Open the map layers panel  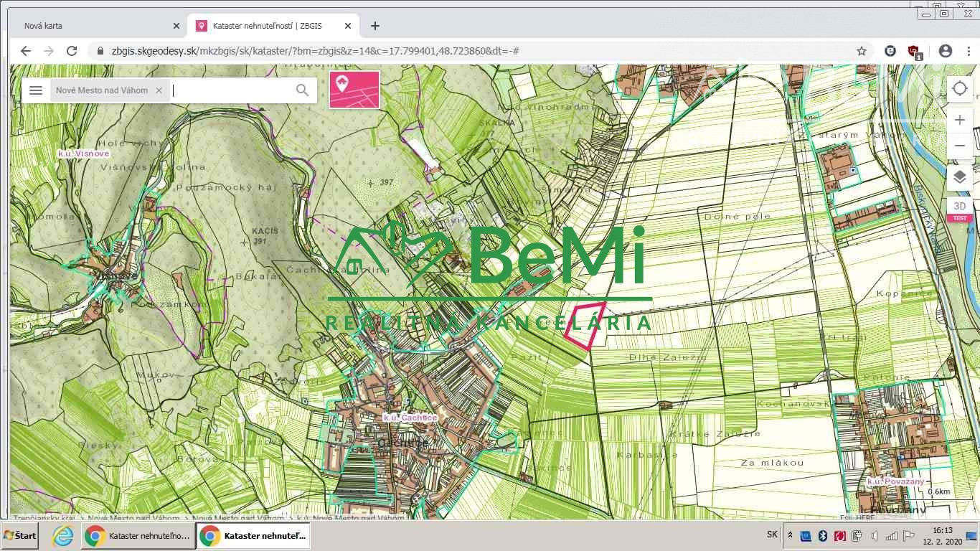pyautogui.click(x=960, y=177)
